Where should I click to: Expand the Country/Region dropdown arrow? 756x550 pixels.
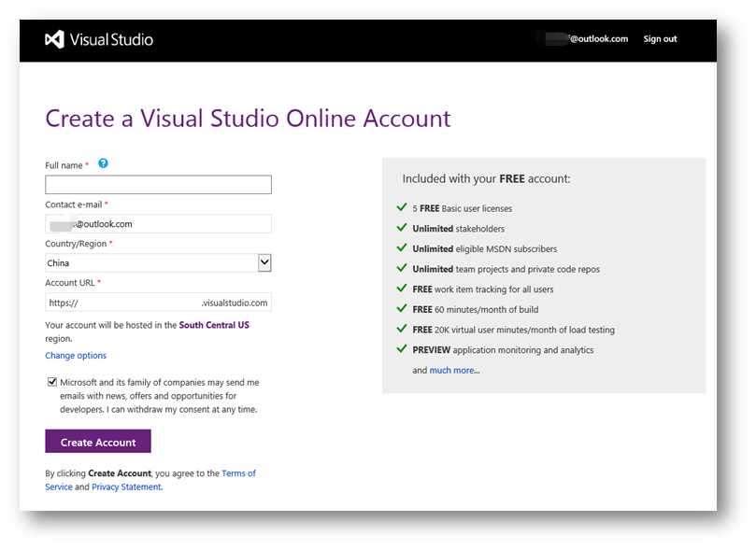click(x=264, y=263)
